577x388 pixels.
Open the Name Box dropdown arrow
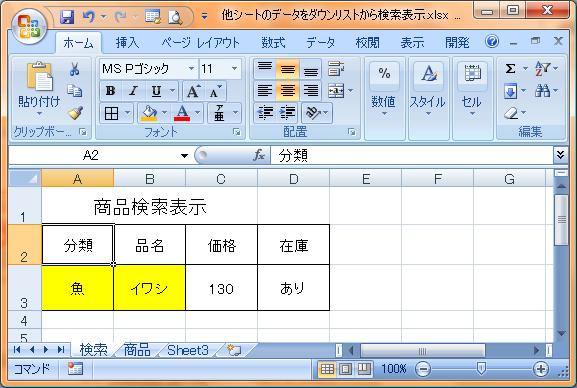(184, 156)
